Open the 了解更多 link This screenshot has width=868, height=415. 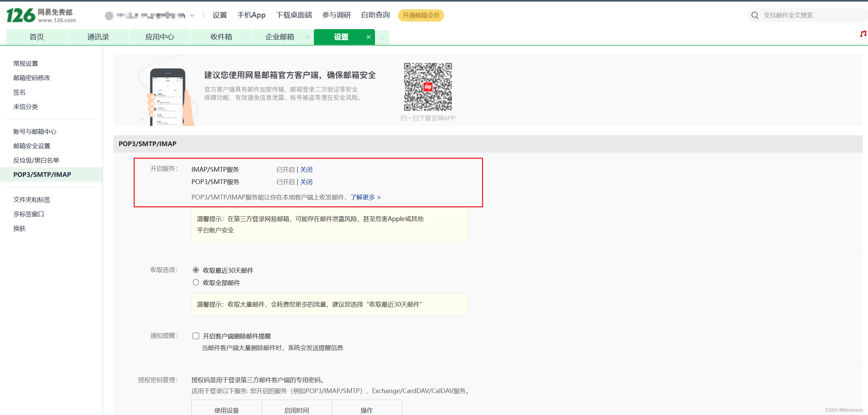(363, 197)
